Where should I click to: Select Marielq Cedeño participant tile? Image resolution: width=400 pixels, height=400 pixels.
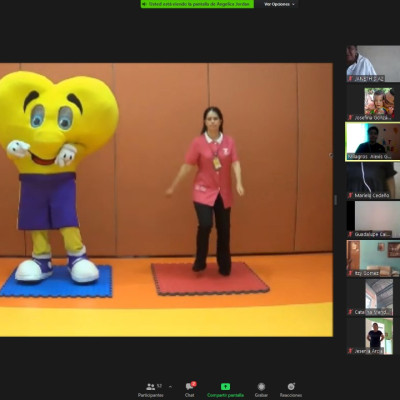coord(373,181)
